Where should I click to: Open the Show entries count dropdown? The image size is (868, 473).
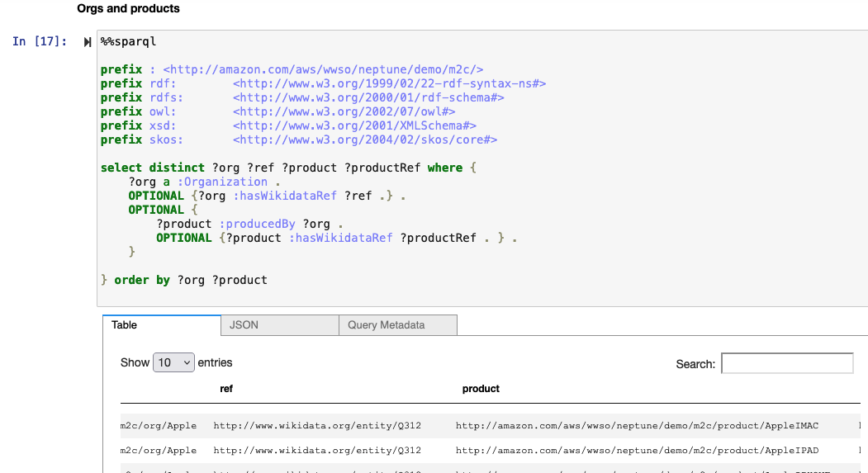(x=173, y=362)
